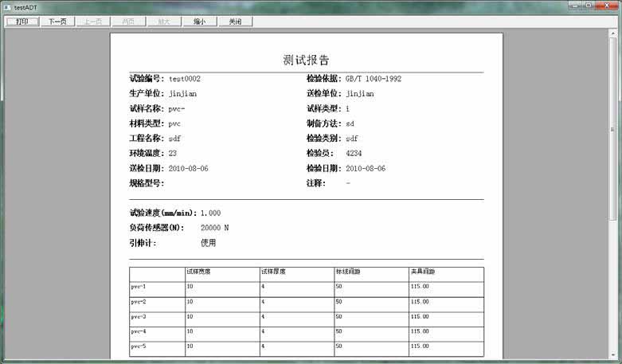Close the preview with the 关闭 button
This screenshot has height=364, width=622.
click(235, 22)
